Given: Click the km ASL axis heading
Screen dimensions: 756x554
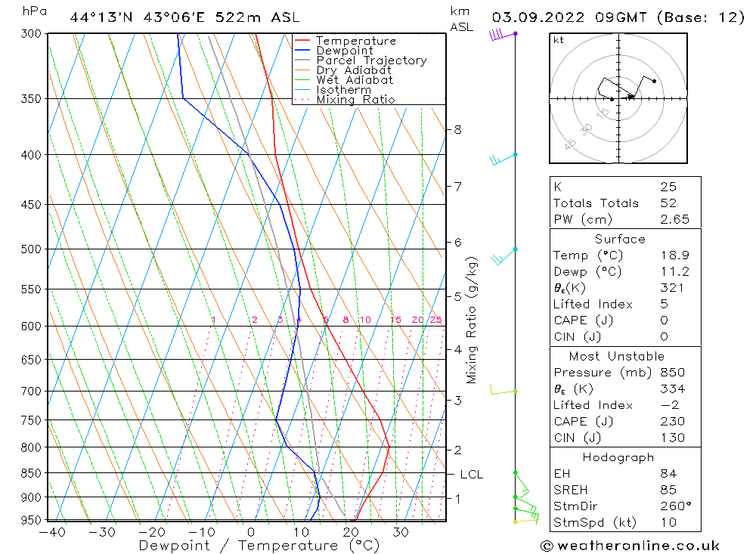Looking at the screenshot, I should [x=461, y=20].
